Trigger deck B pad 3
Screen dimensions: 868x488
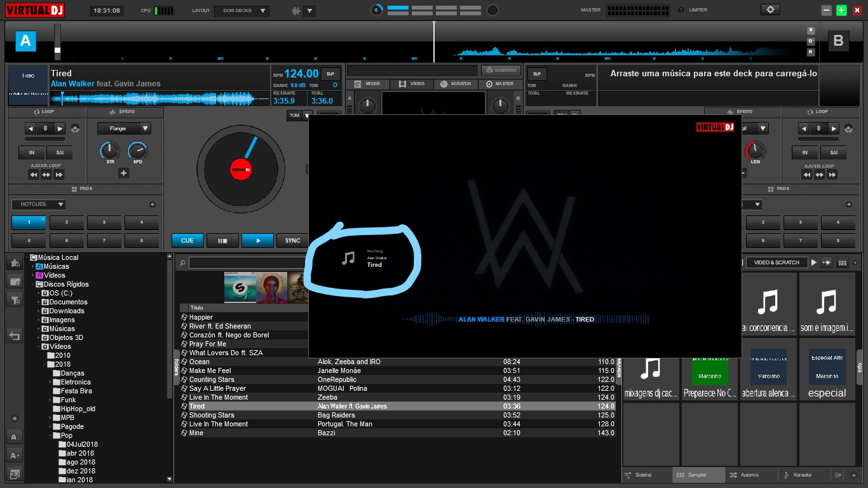click(x=800, y=222)
